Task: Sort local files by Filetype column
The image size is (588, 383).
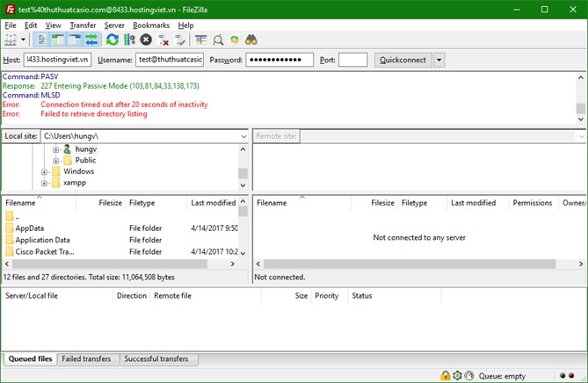Action: [156, 203]
